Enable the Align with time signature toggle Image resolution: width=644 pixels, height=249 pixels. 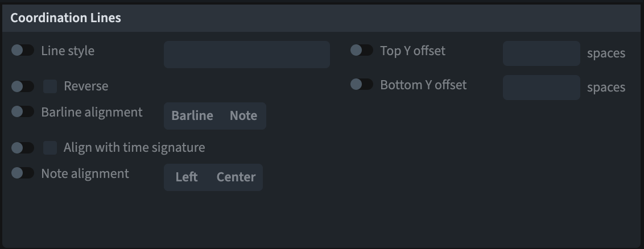point(23,148)
